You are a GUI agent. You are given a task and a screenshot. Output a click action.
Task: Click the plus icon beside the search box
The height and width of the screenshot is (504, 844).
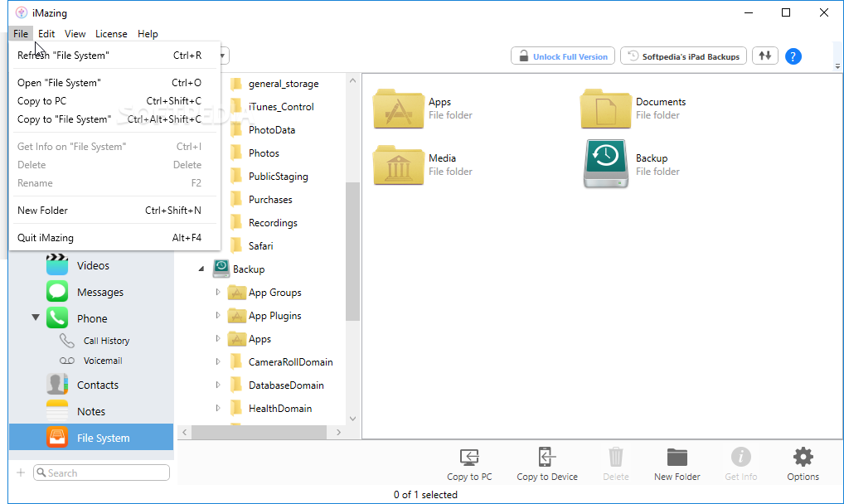click(x=21, y=472)
